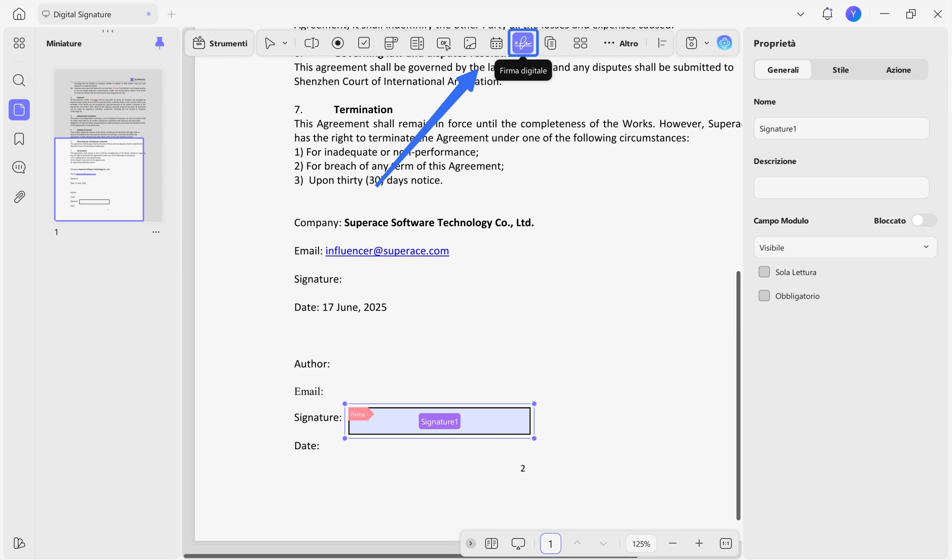The image size is (952, 560).
Task: Open the page 1 thumbnail options menu
Action: tap(156, 232)
